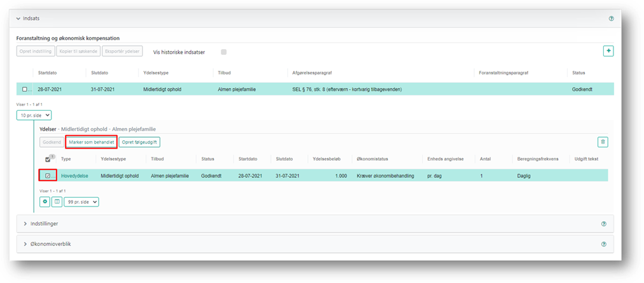The image size is (644, 283).
Task: Open the 10 pr. side dropdown
Action: point(34,115)
